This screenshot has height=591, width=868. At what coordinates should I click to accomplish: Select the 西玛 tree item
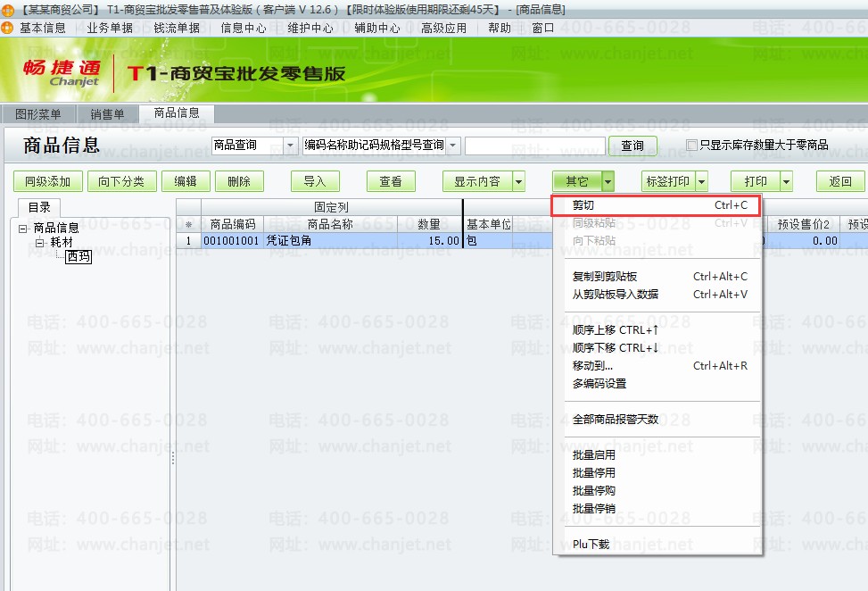(78, 256)
